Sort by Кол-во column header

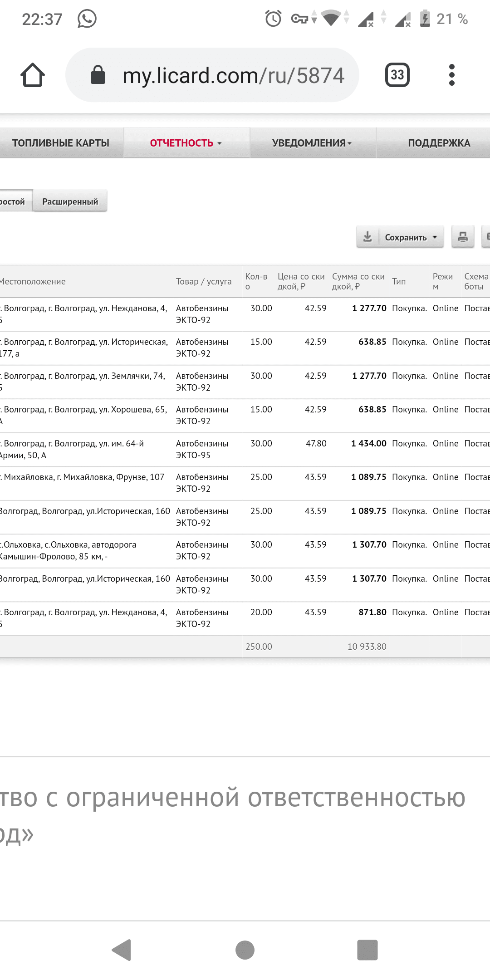[x=256, y=281]
